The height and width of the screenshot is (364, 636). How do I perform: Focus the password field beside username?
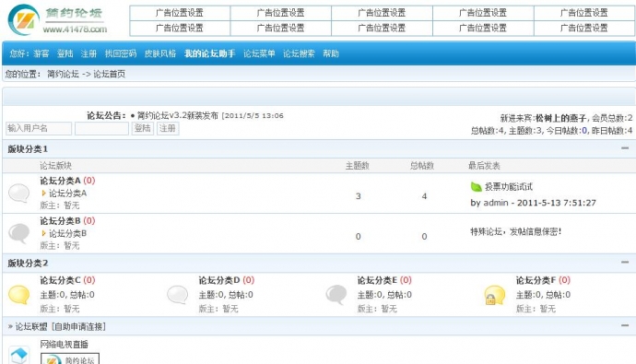(x=101, y=128)
